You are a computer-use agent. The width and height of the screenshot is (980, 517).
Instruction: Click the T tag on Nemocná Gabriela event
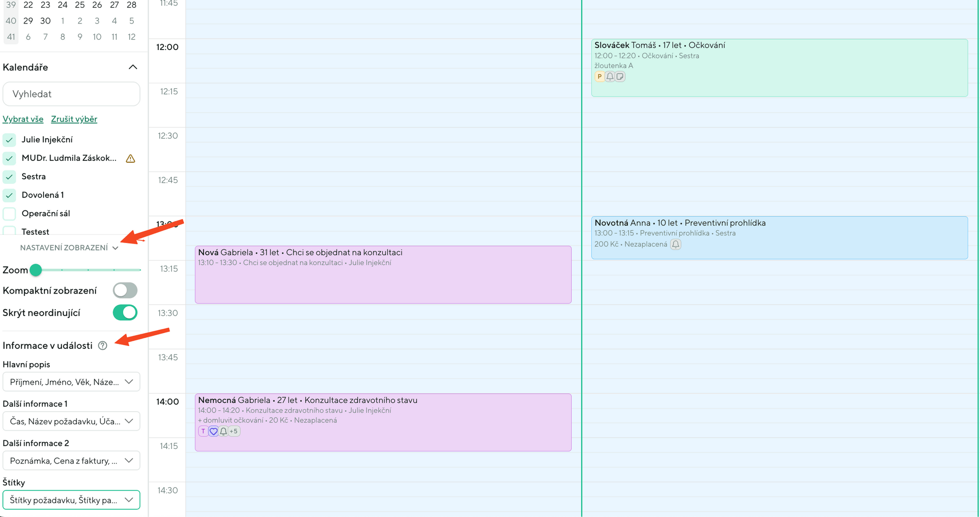pyautogui.click(x=203, y=431)
